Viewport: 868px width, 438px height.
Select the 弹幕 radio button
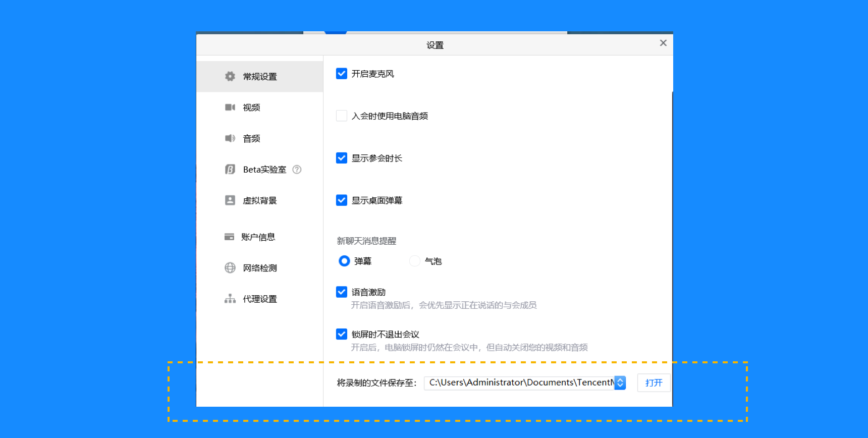[344, 261]
